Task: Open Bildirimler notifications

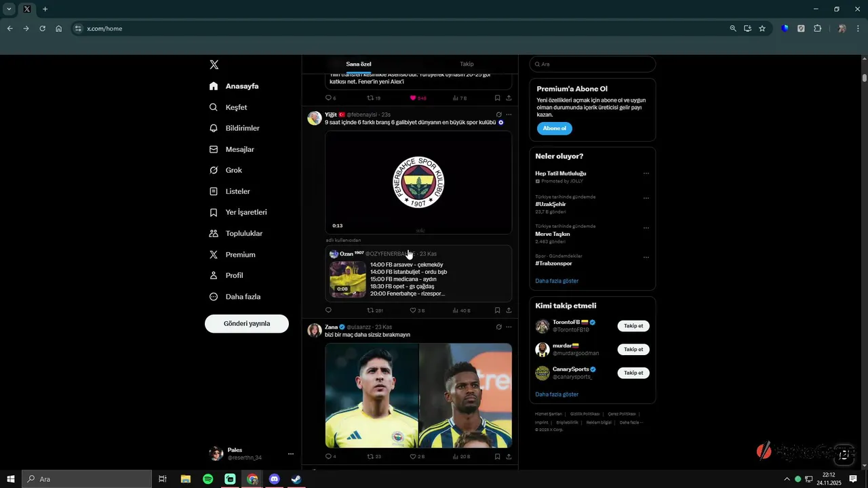Action: click(234, 128)
